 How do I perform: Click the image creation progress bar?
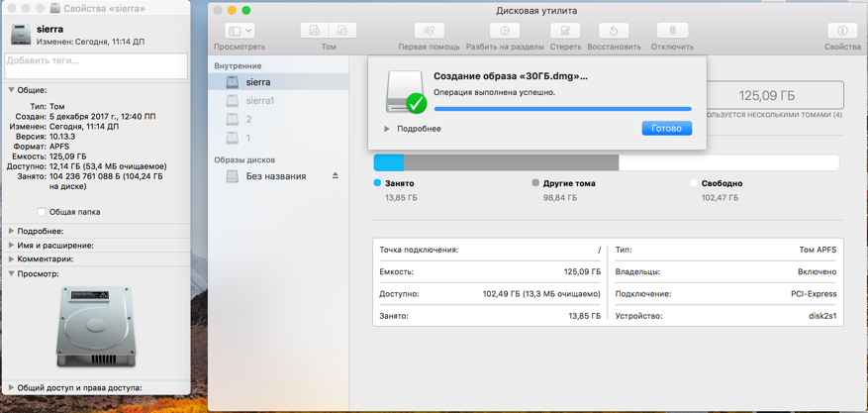(562, 109)
